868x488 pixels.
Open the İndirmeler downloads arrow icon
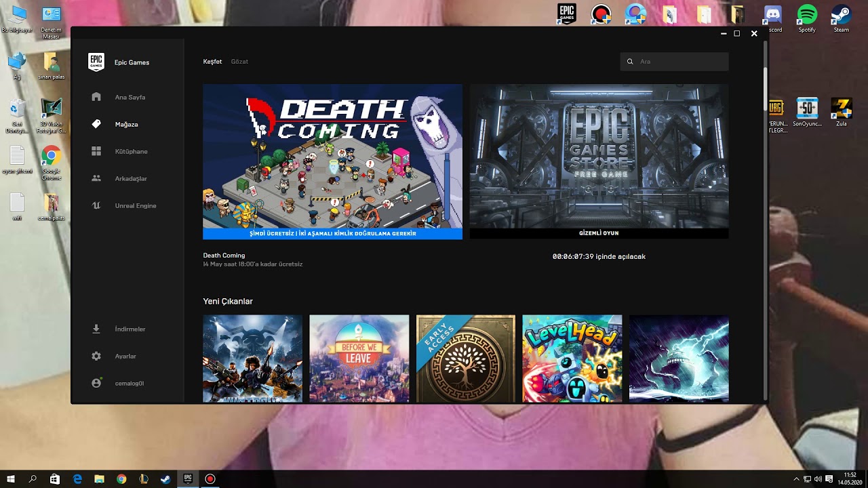tap(96, 329)
